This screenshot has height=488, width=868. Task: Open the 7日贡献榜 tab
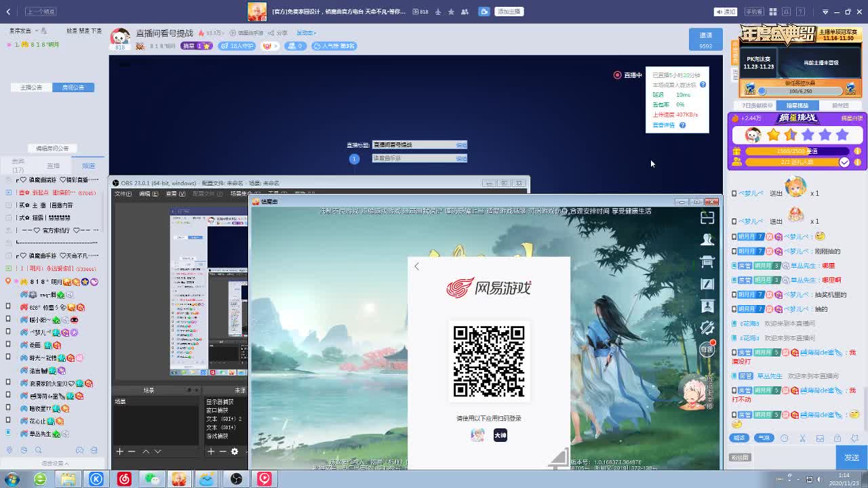[x=757, y=106]
